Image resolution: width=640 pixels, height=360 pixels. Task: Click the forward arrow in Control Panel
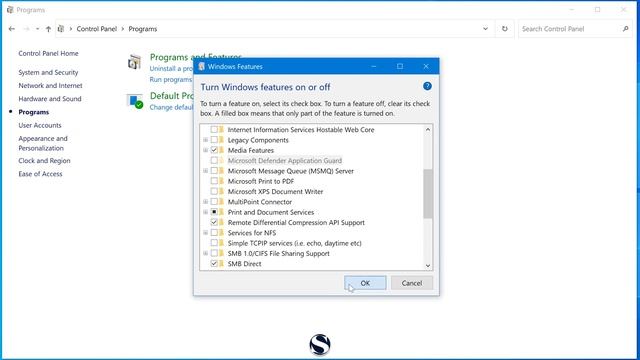(26, 29)
